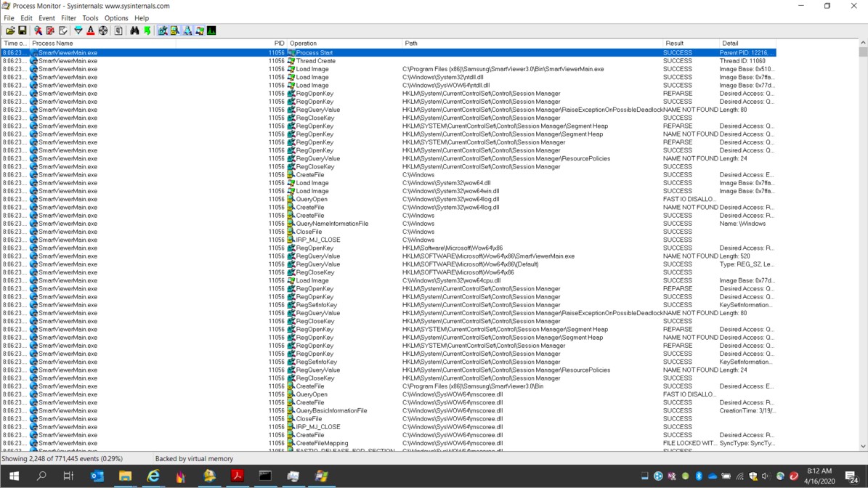Click the 'Backed by virtual memory' status text
Image resolution: width=868 pixels, height=488 pixels.
point(195,459)
